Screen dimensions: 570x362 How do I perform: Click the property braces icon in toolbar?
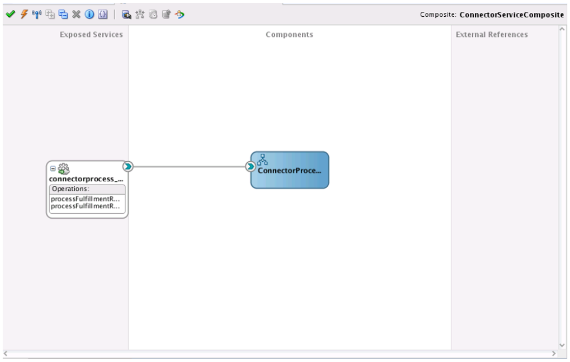pyautogui.click(x=103, y=14)
